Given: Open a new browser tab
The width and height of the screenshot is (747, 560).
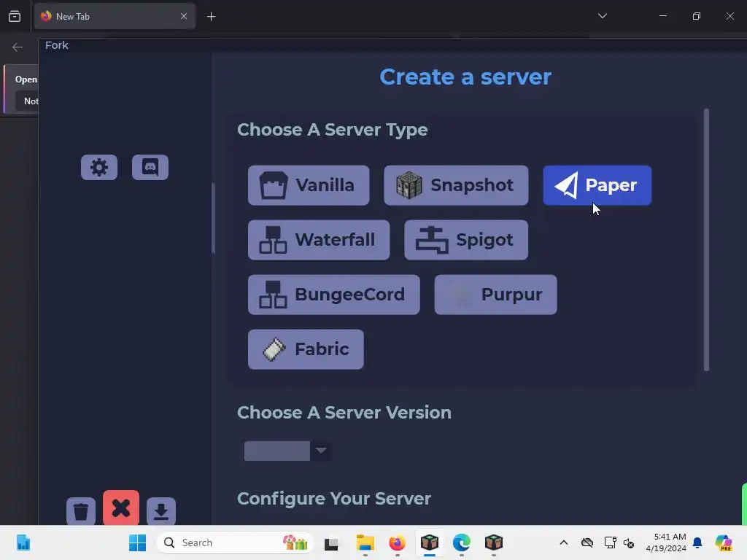Looking at the screenshot, I should click(x=211, y=17).
